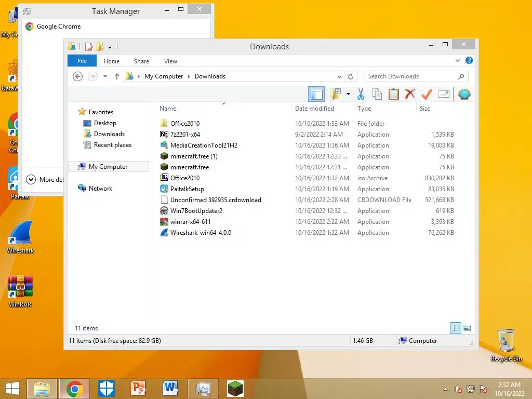Open the Start button on taskbar
Screen dimensions: 532x399
coord(12,389)
